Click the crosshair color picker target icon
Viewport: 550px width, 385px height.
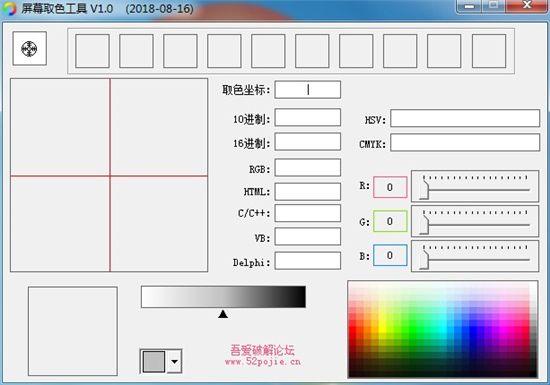click(29, 48)
